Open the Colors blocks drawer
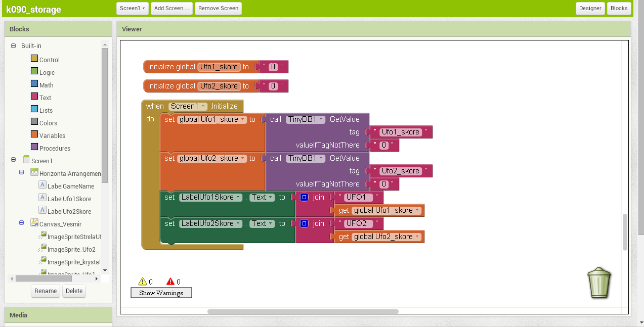This screenshot has height=327, width=644. (x=48, y=123)
